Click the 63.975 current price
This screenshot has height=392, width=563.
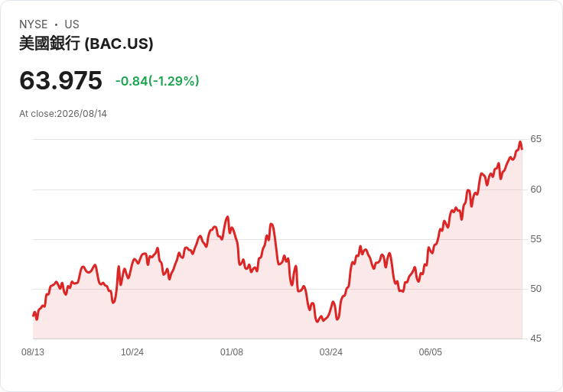coord(60,80)
